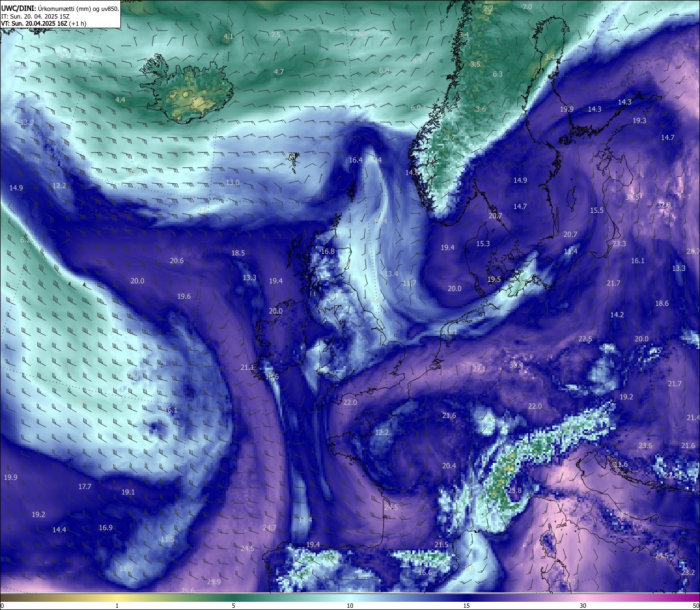Viewport: 700px width, 610px height.
Task: Click the 22.5 value on the map
Action: pos(585,339)
